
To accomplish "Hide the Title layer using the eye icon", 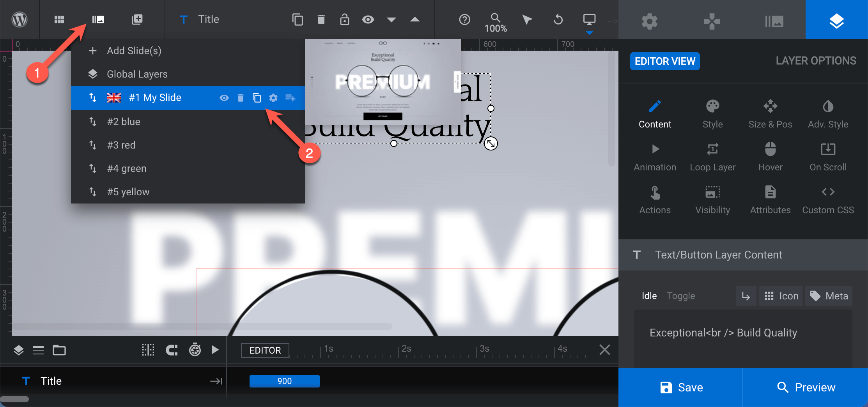I will click(x=368, y=19).
